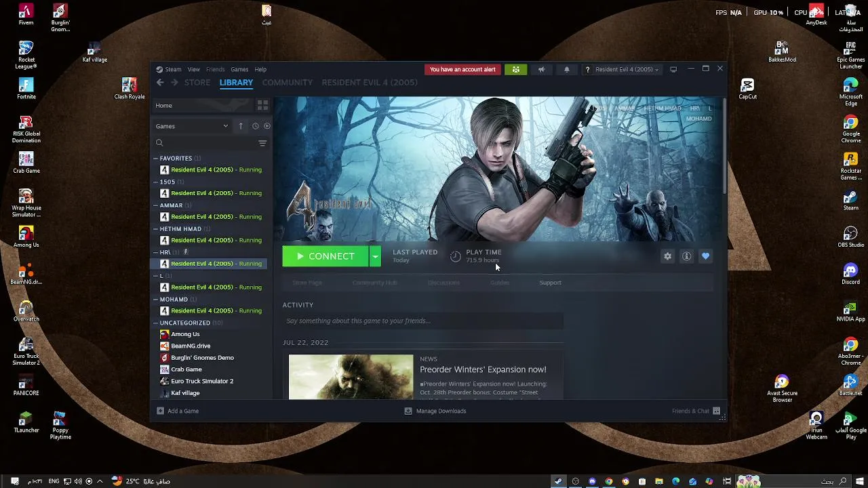Open the Steam menu

tap(169, 69)
